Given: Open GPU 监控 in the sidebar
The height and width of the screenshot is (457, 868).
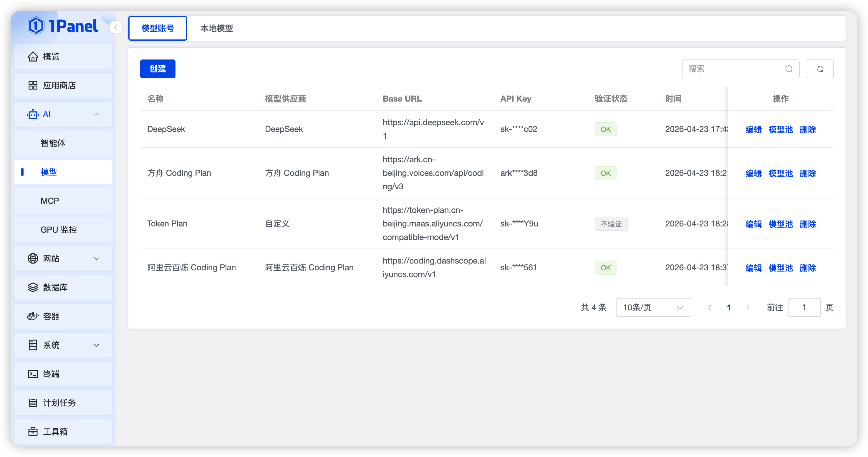Looking at the screenshot, I should 63,229.
